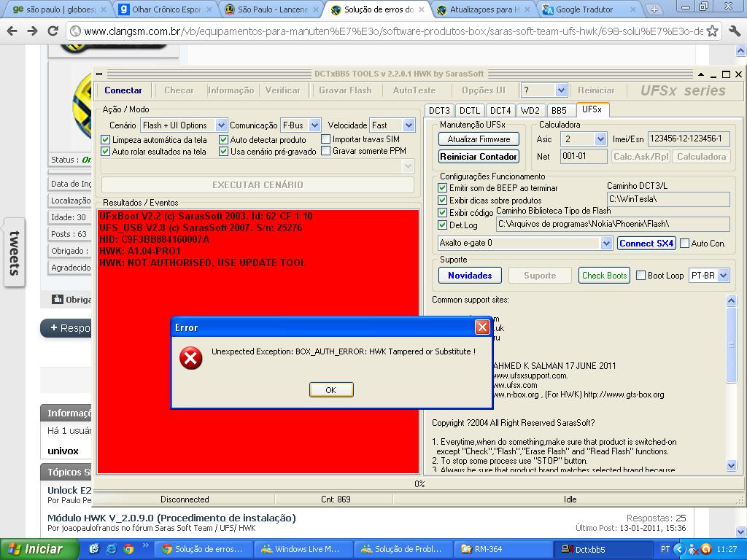Open new browser tab button
This screenshot has width=747, height=560.
click(654, 9)
